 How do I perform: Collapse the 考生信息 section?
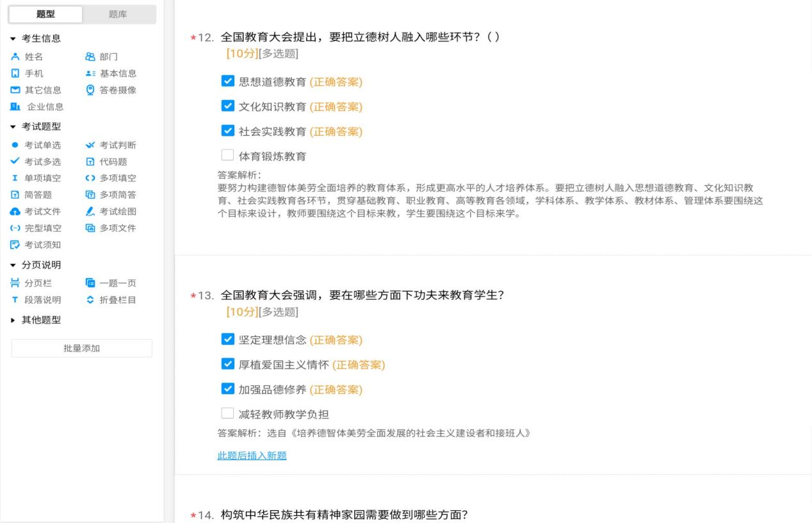[13, 39]
